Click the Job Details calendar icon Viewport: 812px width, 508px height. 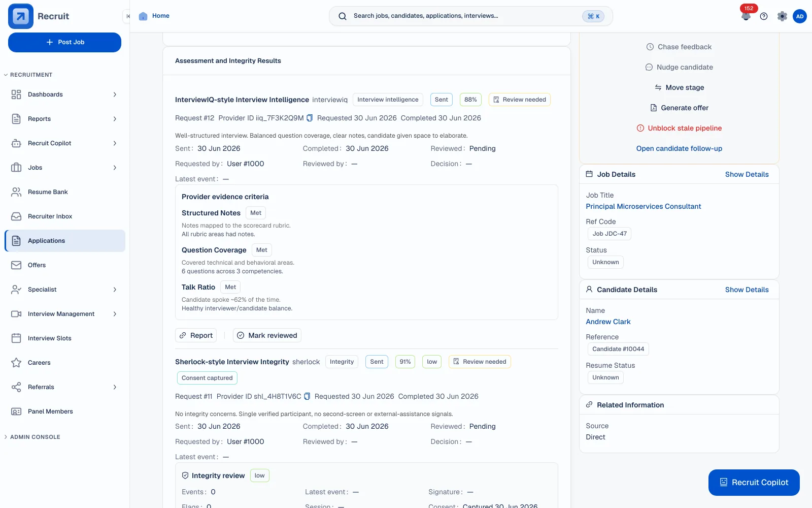(589, 174)
